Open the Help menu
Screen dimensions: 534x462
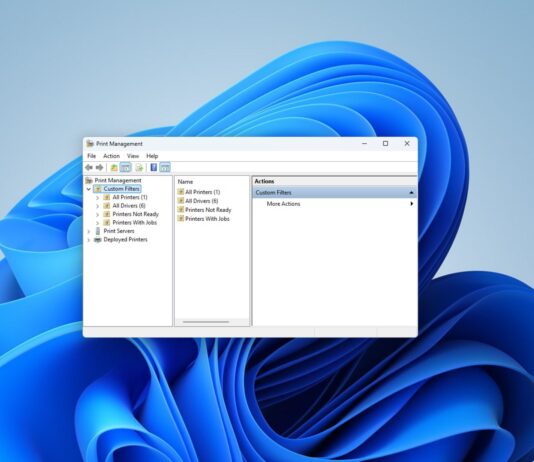pos(152,156)
